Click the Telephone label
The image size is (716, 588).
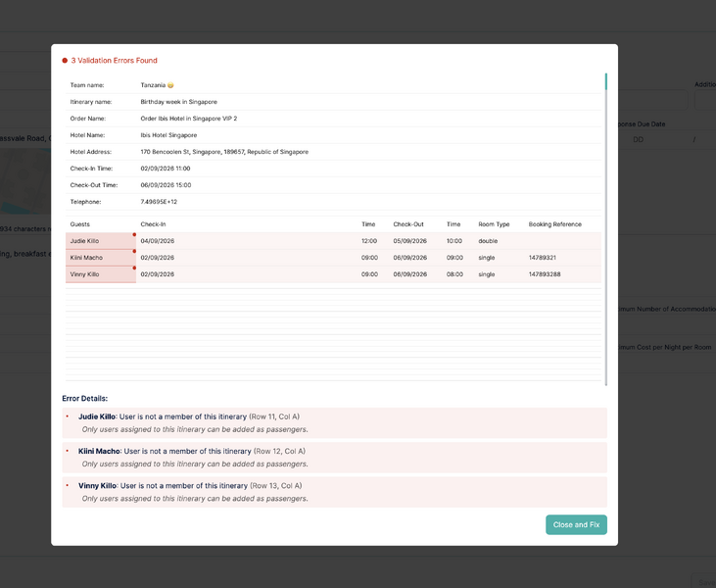pyautogui.click(x=85, y=202)
